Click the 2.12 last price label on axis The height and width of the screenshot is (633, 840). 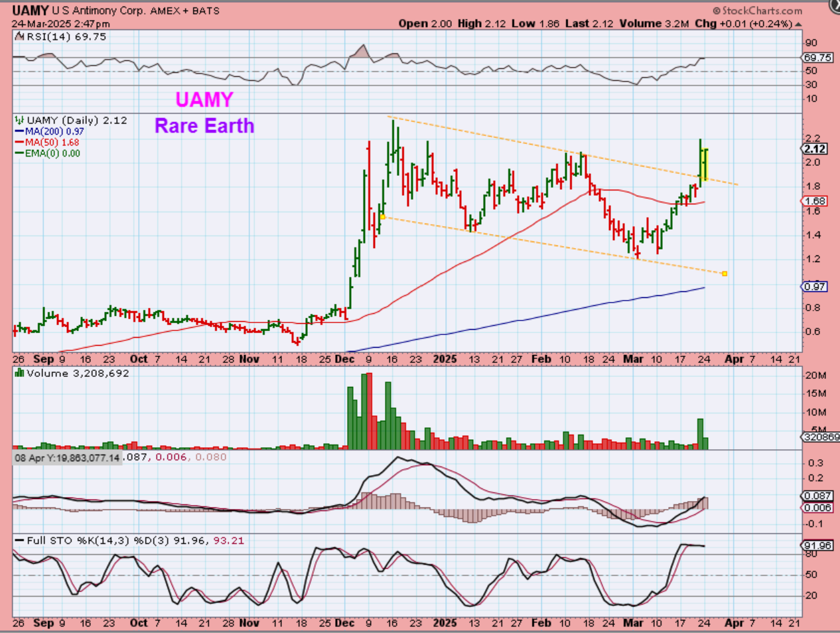815,149
